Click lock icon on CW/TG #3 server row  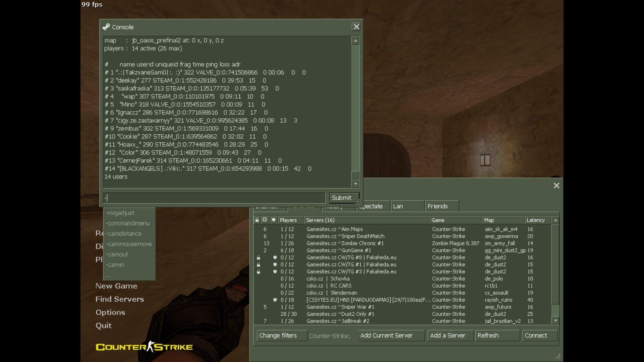click(x=258, y=271)
